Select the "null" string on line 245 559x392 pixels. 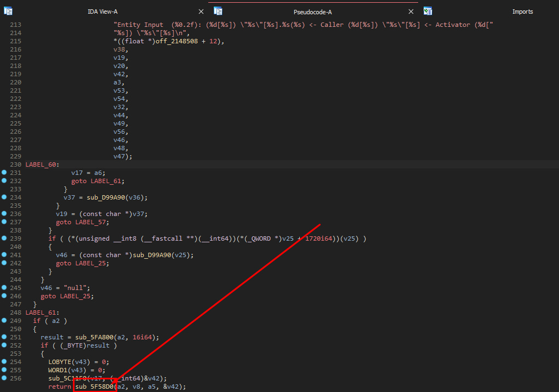click(75, 288)
